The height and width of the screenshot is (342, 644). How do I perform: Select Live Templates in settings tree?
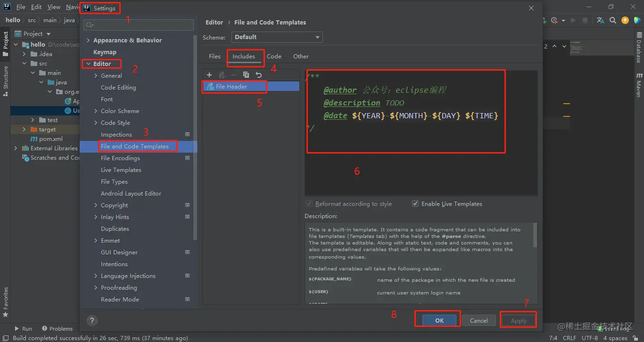coord(121,170)
